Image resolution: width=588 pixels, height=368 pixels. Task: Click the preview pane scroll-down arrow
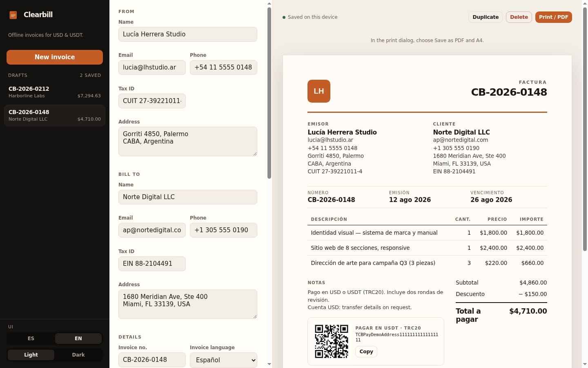(x=585, y=364)
